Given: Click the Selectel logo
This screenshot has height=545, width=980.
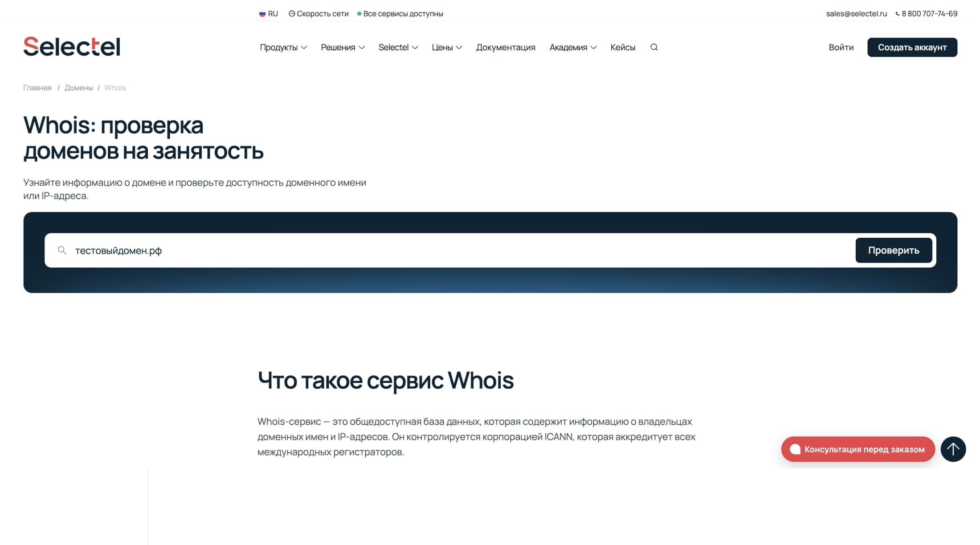Looking at the screenshot, I should 72,47.
